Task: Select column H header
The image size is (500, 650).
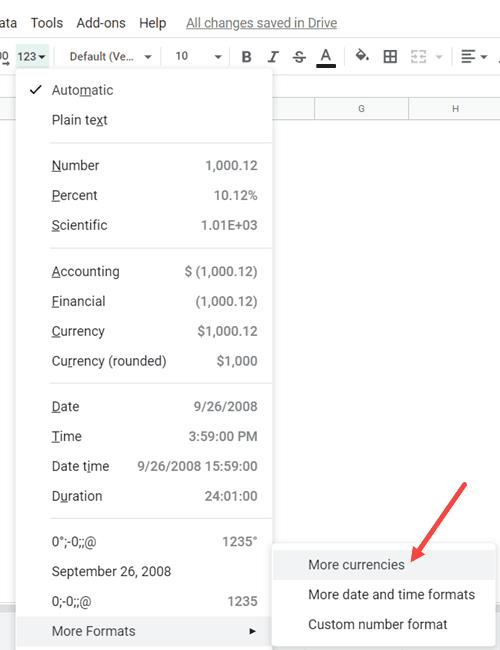Action: pos(454,109)
